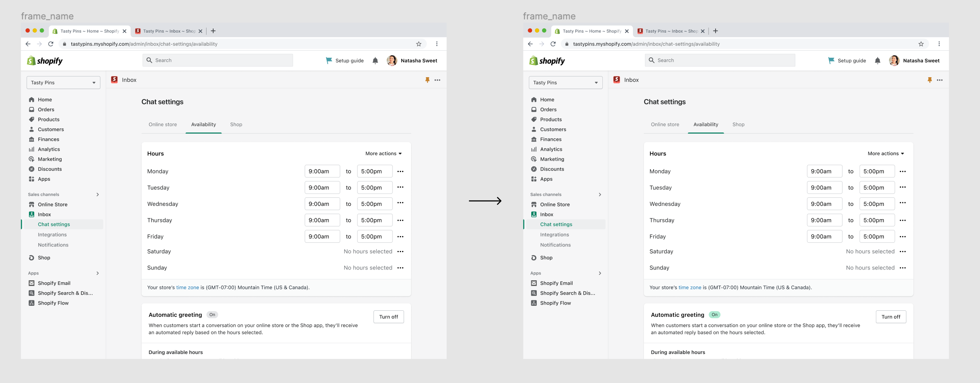Open Saturday's no hours selected options
The image size is (980, 383).
[x=400, y=251]
